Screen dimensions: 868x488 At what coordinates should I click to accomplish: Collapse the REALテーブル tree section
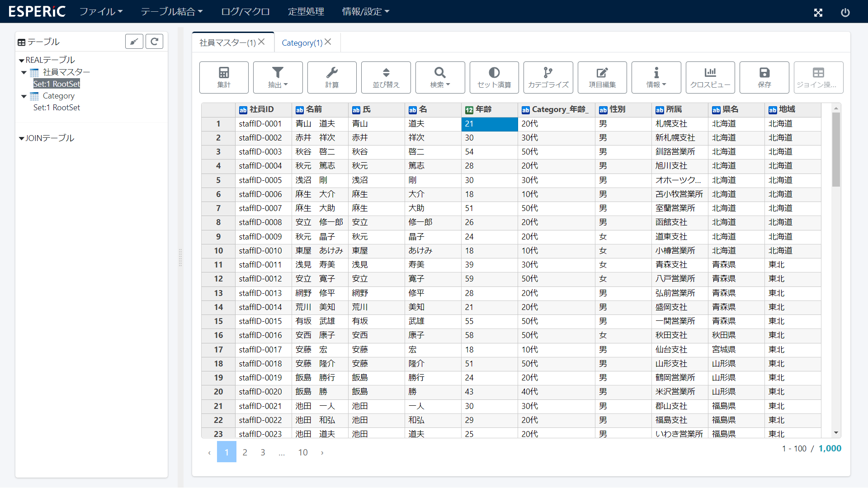21,60
